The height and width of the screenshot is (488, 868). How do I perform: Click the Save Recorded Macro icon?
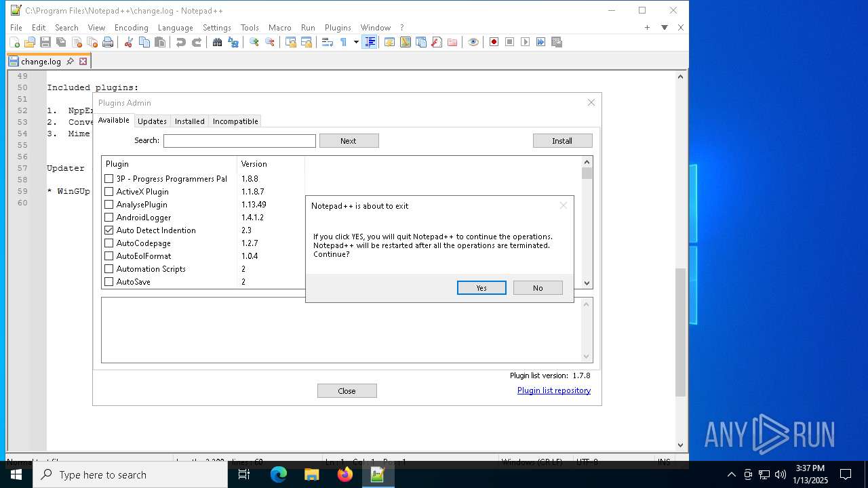pyautogui.click(x=557, y=42)
